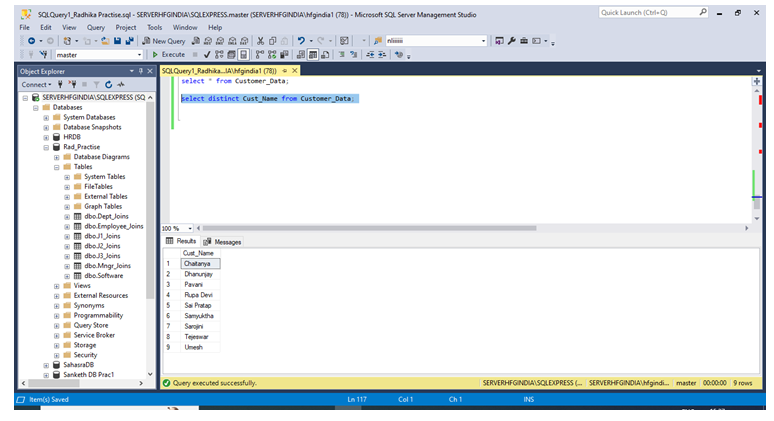This screenshot has width=774, height=421.
Task: Open the master database dropdown
Action: pyautogui.click(x=140, y=55)
